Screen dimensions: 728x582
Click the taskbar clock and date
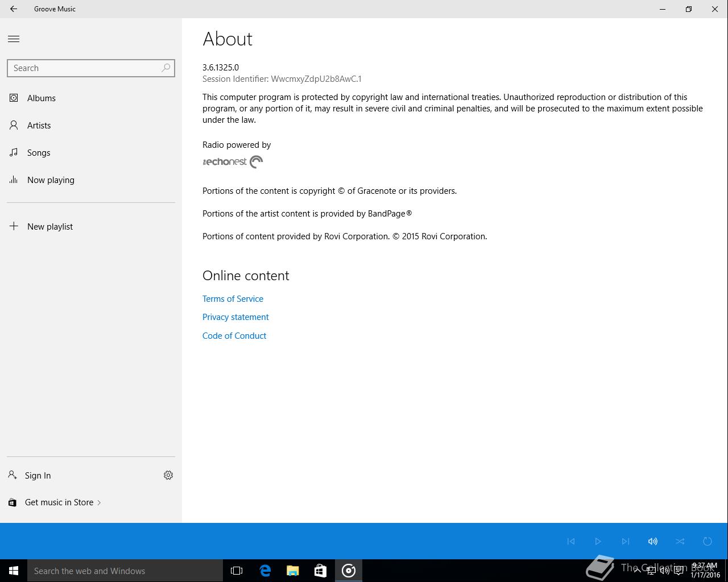(x=705, y=571)
